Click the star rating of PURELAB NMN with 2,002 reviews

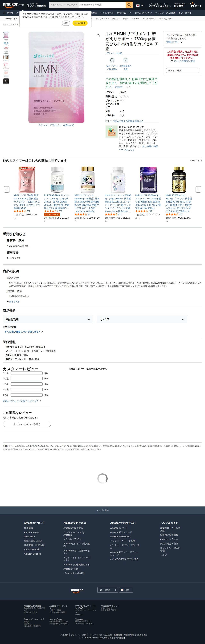50,211
